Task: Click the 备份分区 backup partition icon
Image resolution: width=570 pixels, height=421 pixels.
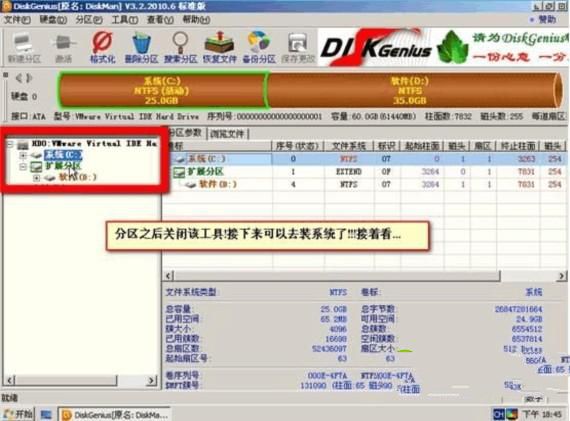Action: tap(259, 47)
